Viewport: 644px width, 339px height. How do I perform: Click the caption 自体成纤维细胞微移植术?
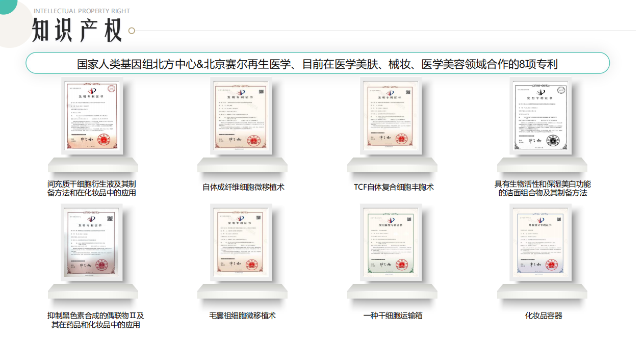(x=243, y=187)
